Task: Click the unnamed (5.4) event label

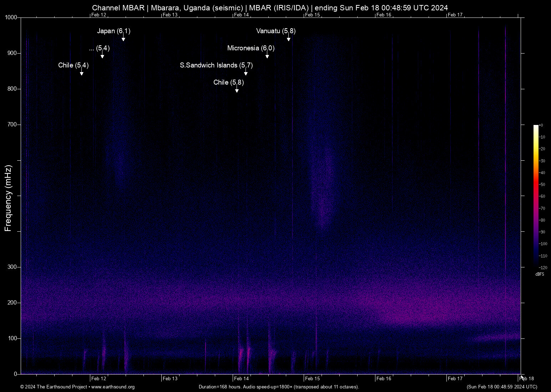Action: coord(99,49)
